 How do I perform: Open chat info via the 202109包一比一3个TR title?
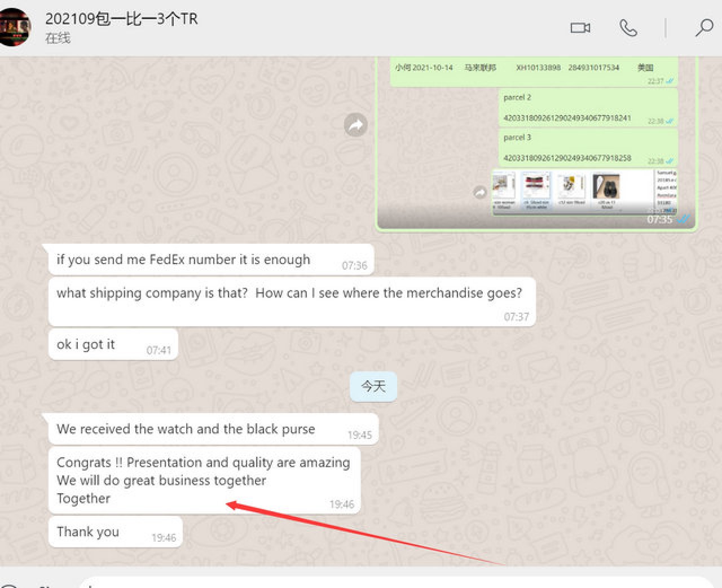coord(121,19)
